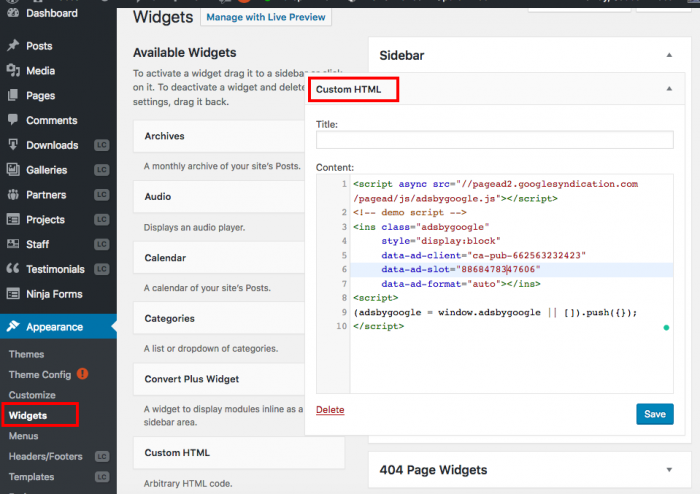Click Manage with Live Preview button
700x494 pixels.
coord(266,17)
